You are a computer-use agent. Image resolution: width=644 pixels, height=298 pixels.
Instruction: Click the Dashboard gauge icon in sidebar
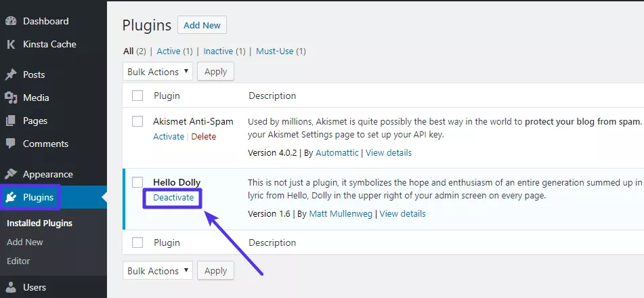coord(11,21)
